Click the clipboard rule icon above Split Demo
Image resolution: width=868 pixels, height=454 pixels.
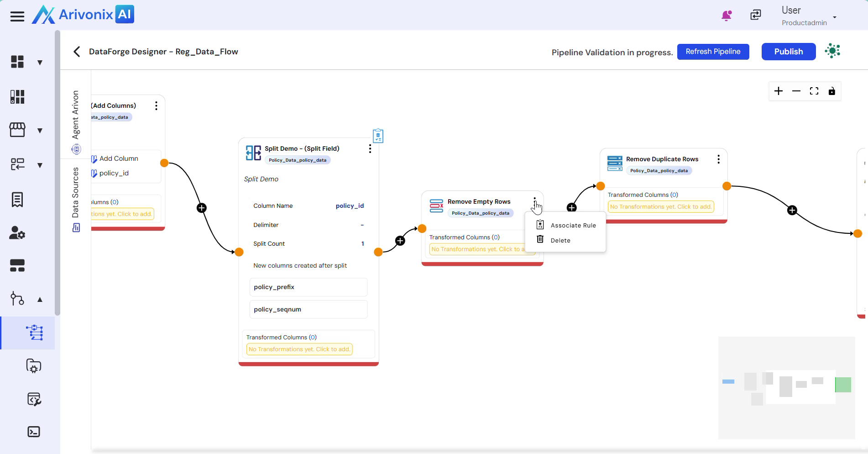[378, 136]
